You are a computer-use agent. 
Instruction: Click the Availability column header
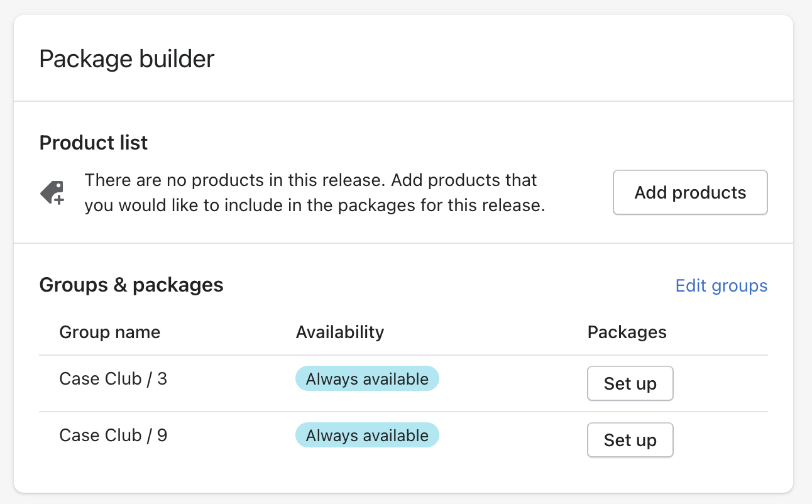[339, 332]
